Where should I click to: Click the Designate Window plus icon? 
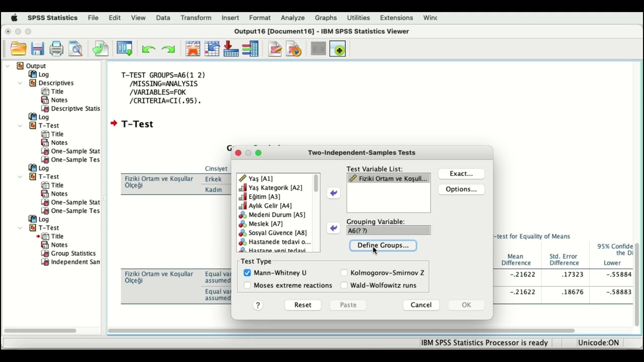(x=338, y=49)
